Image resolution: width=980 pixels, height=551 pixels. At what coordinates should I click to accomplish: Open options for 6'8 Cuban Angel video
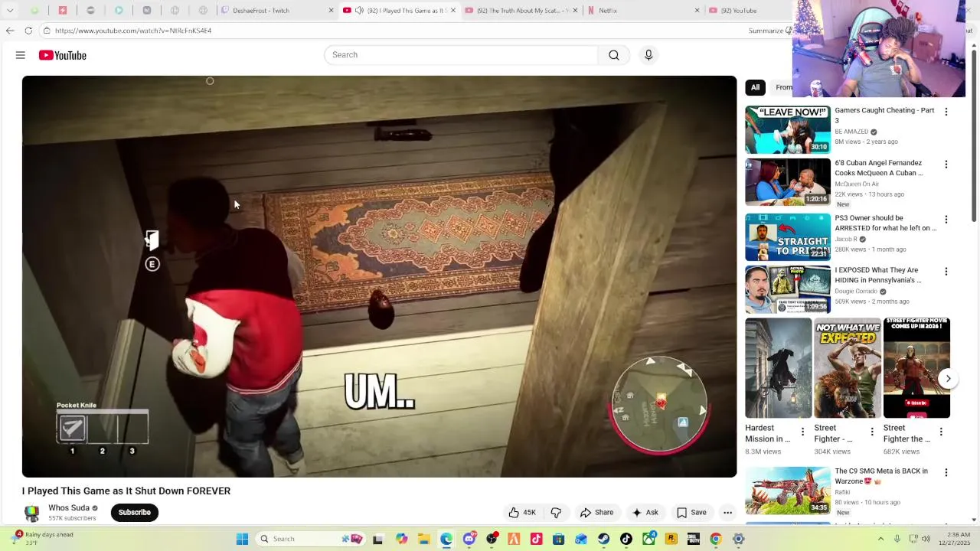coord(946,165)
